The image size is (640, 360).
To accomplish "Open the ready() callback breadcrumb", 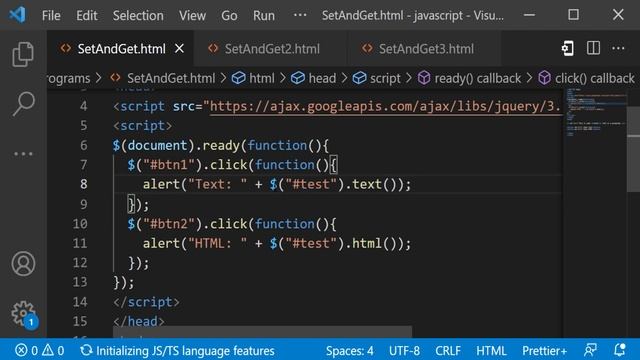I will coord(478,78).
